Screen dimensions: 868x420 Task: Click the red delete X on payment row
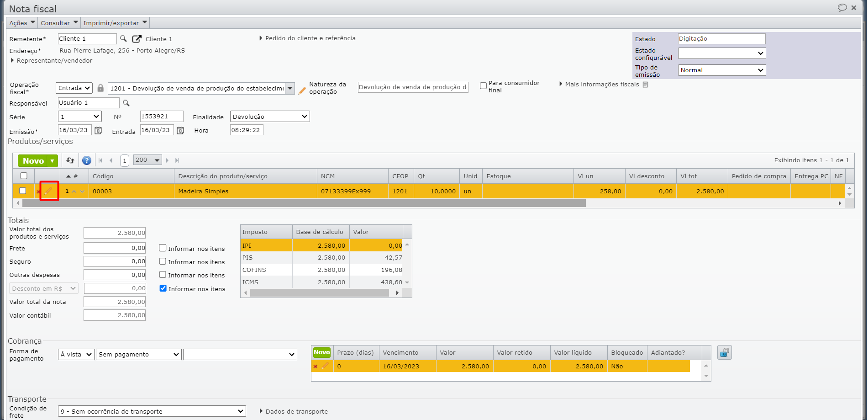(x=316, y=367)
